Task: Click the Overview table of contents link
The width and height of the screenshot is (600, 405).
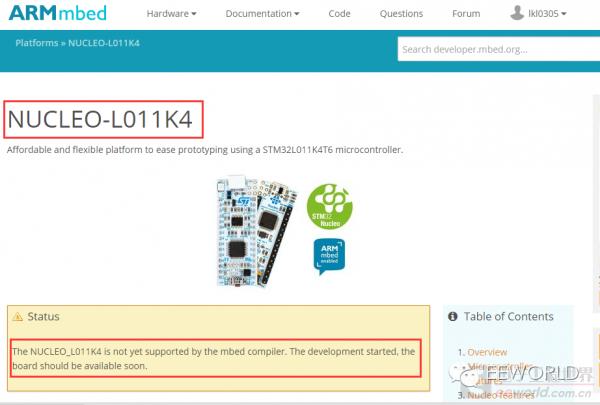Action: [x=487, y=352]
